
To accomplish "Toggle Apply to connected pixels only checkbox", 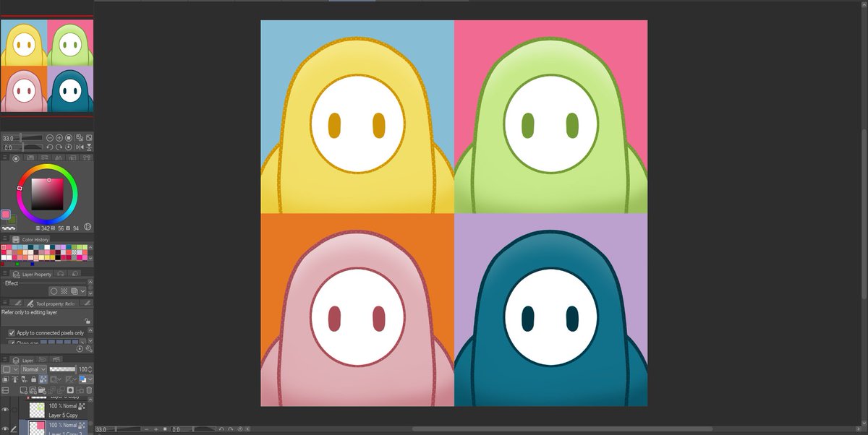I will coord(12,332).
